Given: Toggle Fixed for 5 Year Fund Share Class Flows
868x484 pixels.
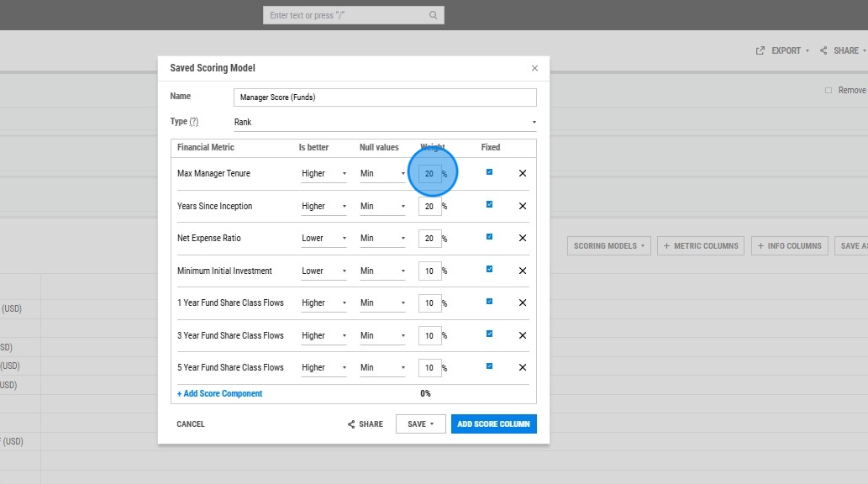Looking at the screenshot, I should [489, 366].
